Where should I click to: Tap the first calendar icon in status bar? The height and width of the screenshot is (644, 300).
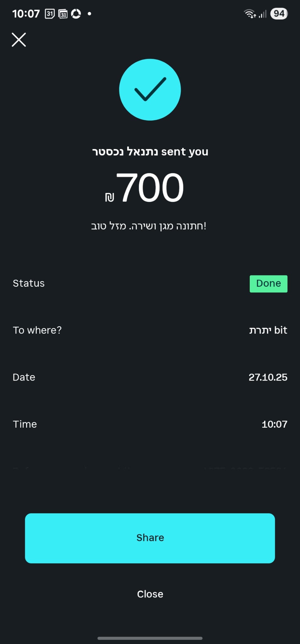pyautogui.click(x=50, y=14)
